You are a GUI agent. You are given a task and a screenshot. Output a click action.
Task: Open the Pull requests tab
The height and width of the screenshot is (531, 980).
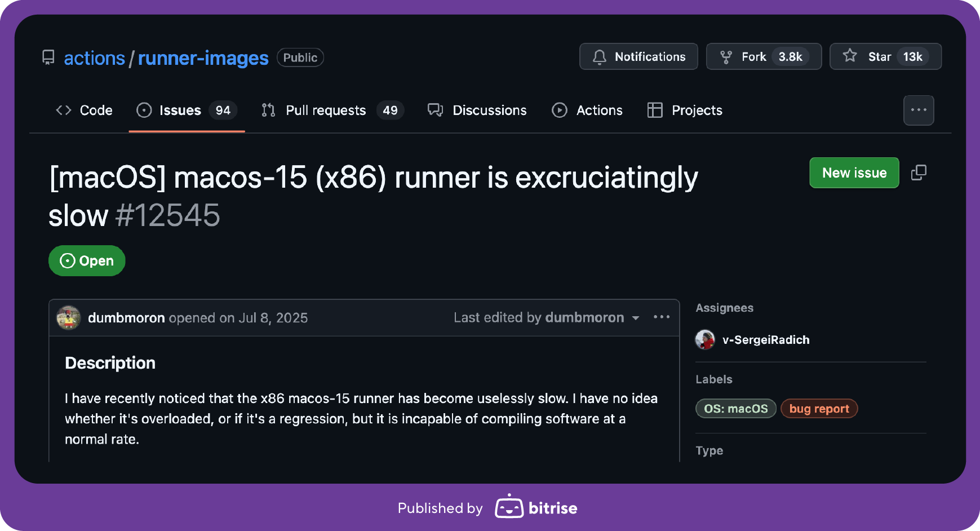332,110
